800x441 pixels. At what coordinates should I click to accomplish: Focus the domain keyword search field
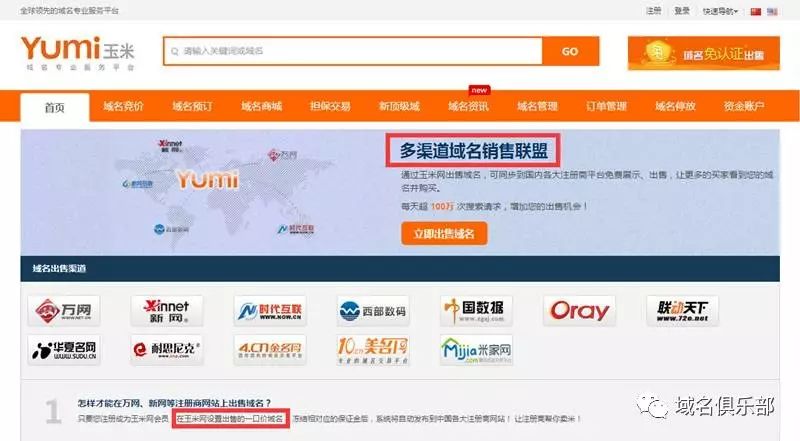353,51
